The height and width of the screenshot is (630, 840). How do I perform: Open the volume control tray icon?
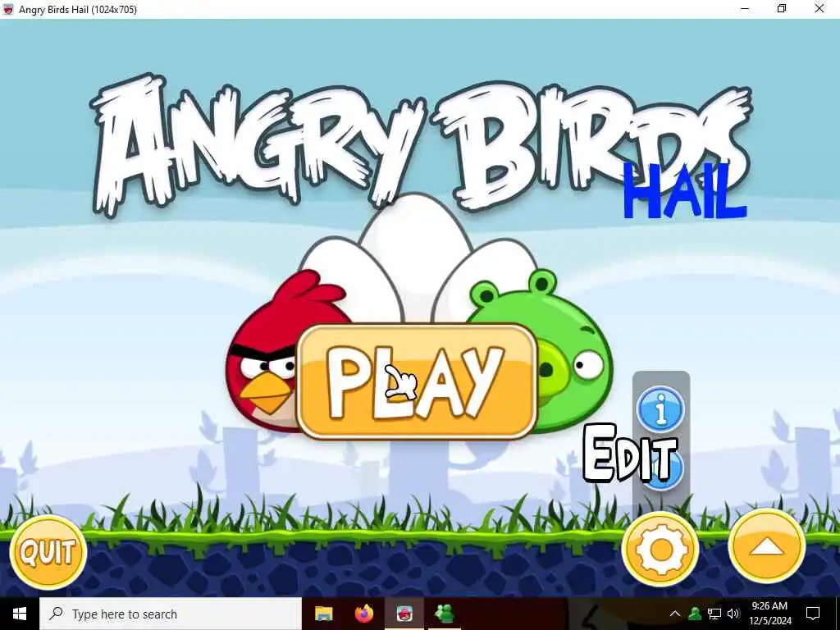coord(733,614)
